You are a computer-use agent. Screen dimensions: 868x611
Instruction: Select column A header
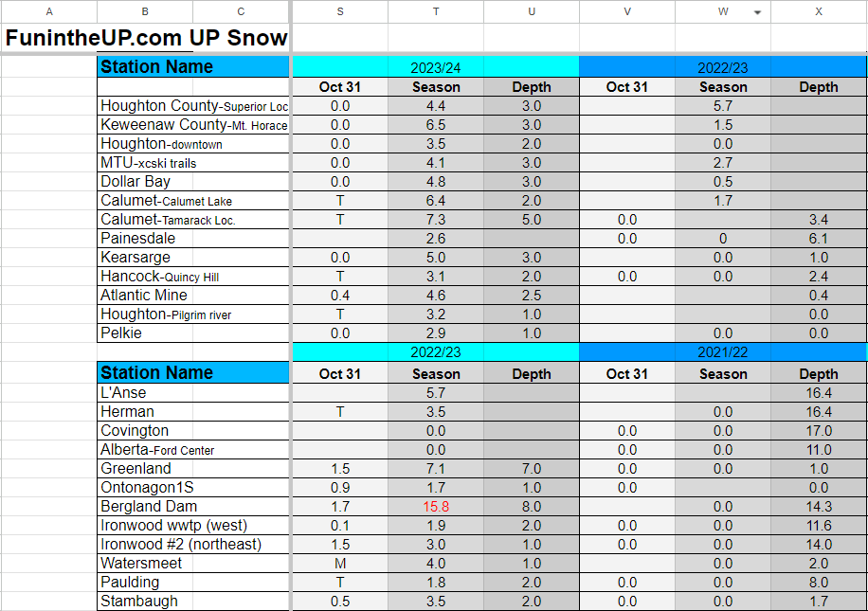49,11
